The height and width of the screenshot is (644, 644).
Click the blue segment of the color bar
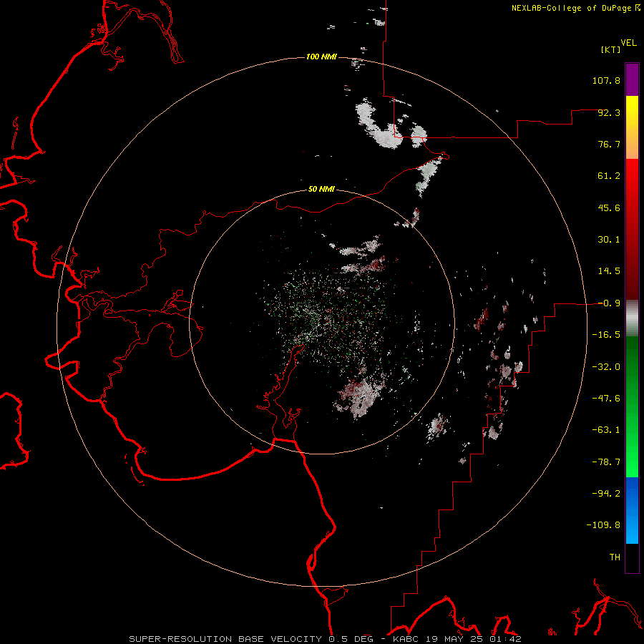coord(632,510)
